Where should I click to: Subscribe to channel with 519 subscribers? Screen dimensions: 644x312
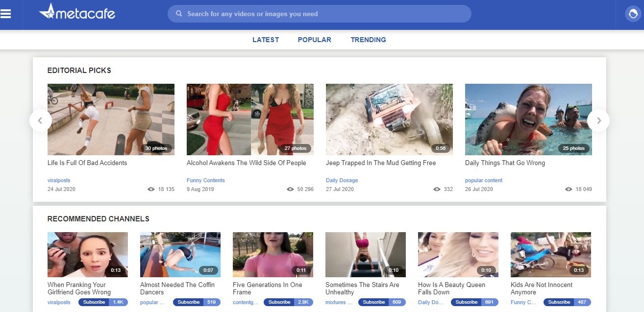point(188,302)
